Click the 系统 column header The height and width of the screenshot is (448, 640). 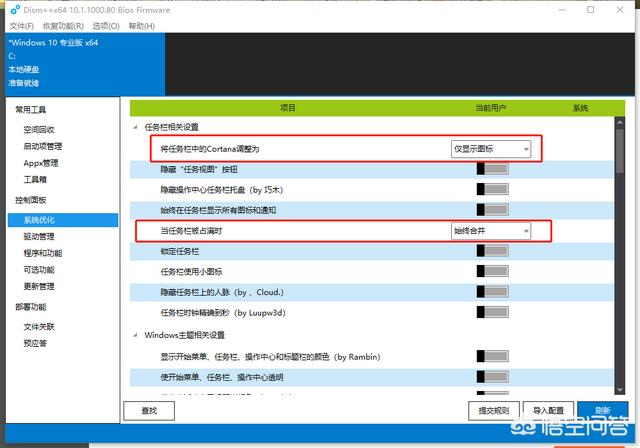tap(580, 108)
